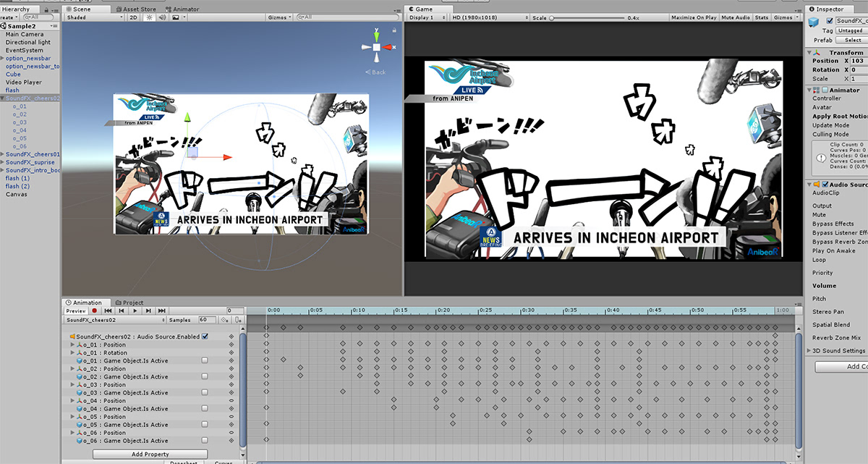
Task: Toggle the GameObject active checkbox in Inspector
Action: (829, 21)
